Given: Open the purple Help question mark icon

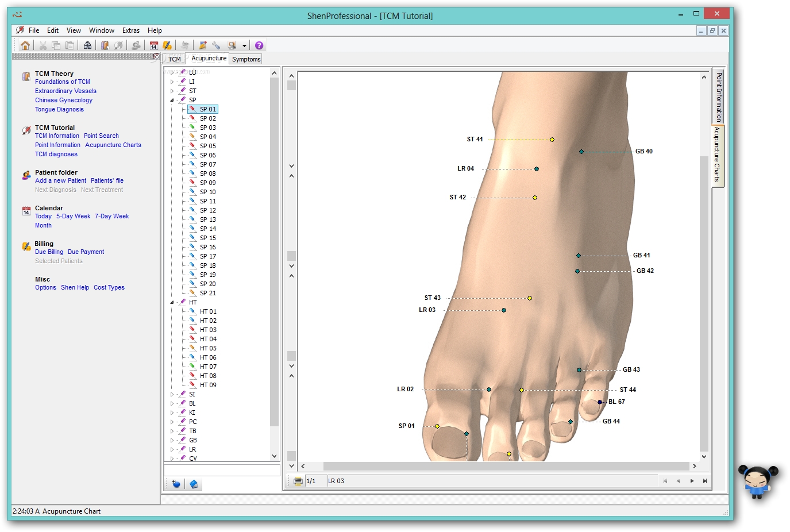Looking at the screenshot, I should 259,45.
